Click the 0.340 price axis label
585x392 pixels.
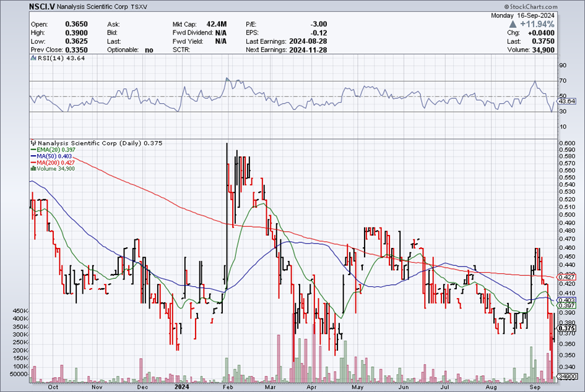point(567,367)
